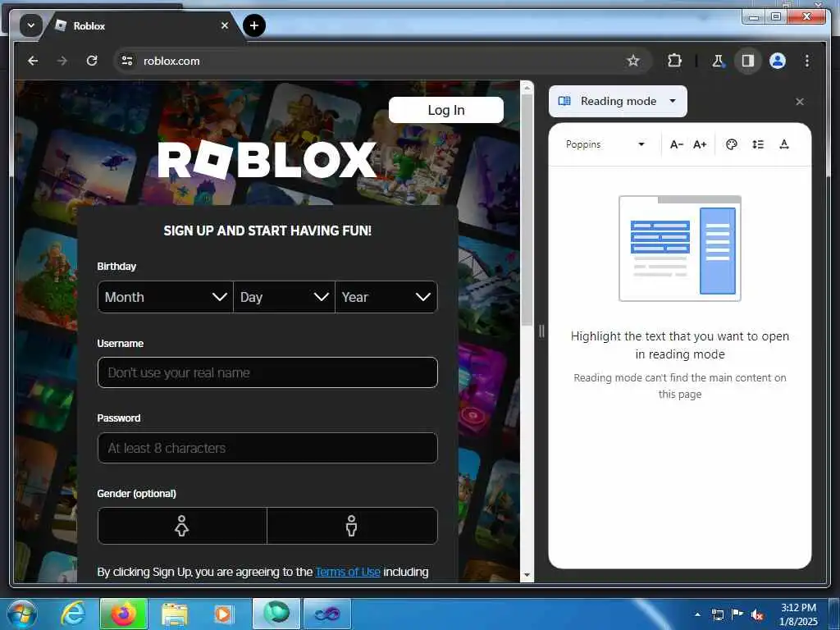The image size is (840, 630).
Task: Click the forward navigation arrow
Action: point(62,61)
